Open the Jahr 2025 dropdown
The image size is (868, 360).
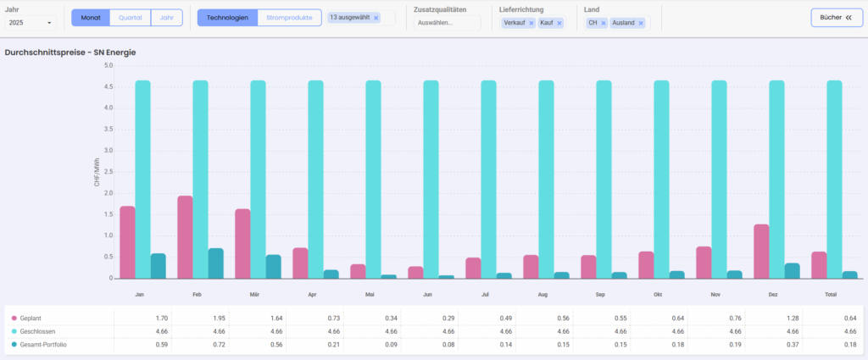pyautogui.click(x=31, y=23)
